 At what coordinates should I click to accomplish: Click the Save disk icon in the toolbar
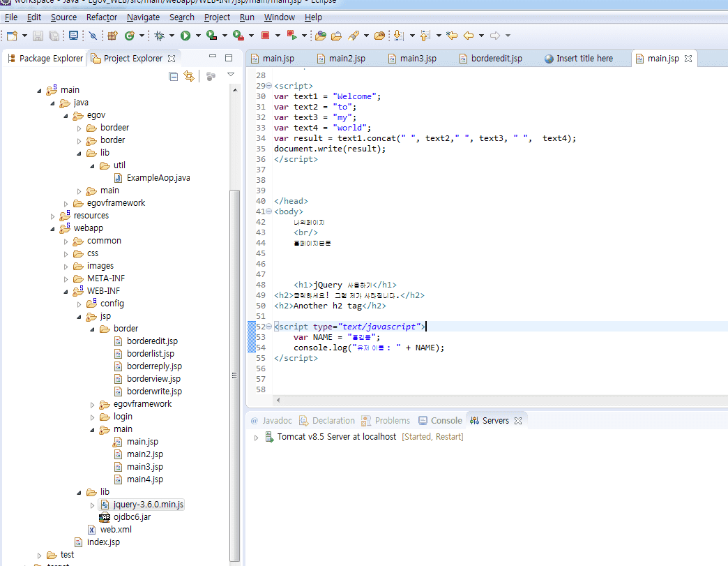38,36
